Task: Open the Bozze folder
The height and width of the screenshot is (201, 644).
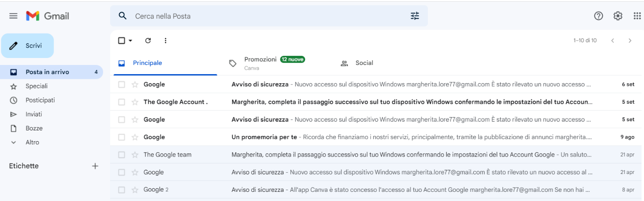Action: coord(52,128)
